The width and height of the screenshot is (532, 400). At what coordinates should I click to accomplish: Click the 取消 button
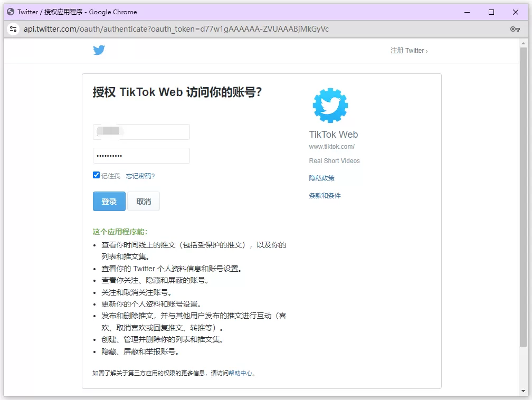coord(144,201)
